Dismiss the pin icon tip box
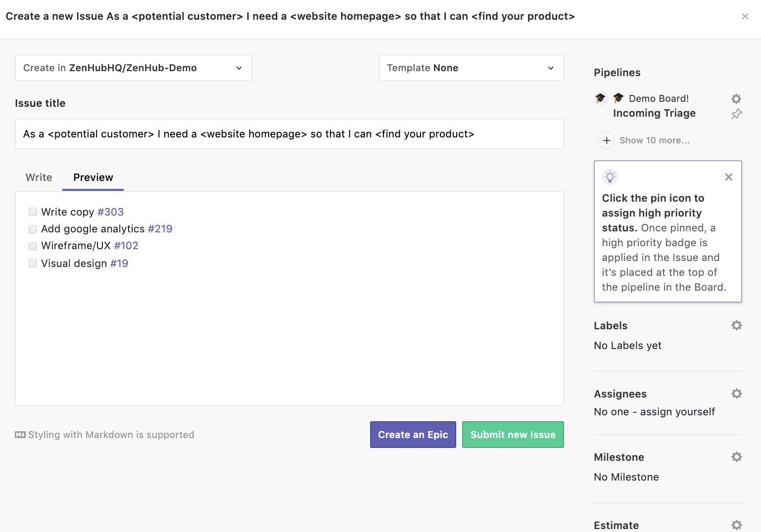Viewport: 761px width, 532px height. pyautogui.click(x=728, y=177)
